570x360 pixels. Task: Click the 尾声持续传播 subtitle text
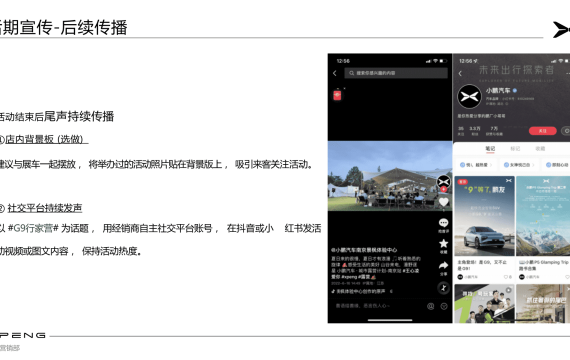(x=79, y=116)
